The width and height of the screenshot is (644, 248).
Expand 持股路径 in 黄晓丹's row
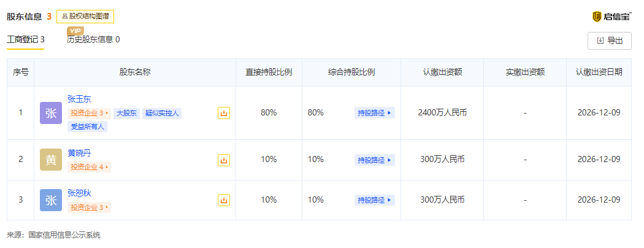pyautogui.click(x=375, y=160)
